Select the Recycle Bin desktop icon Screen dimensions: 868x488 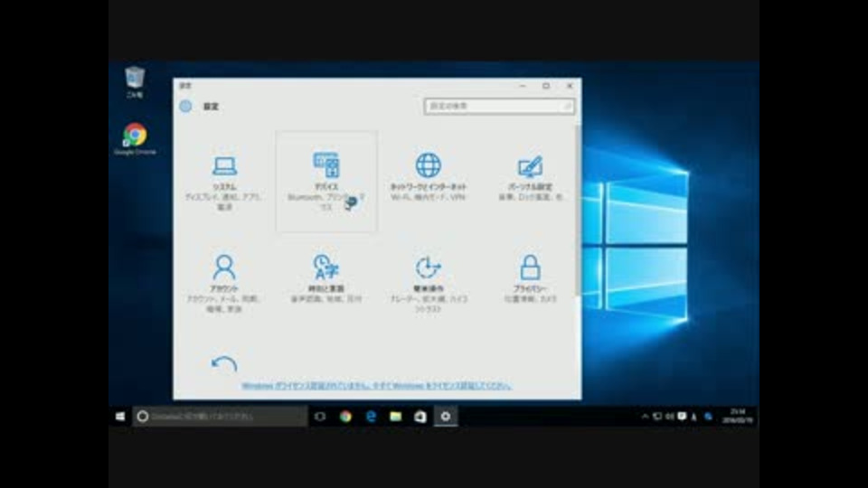135,82
